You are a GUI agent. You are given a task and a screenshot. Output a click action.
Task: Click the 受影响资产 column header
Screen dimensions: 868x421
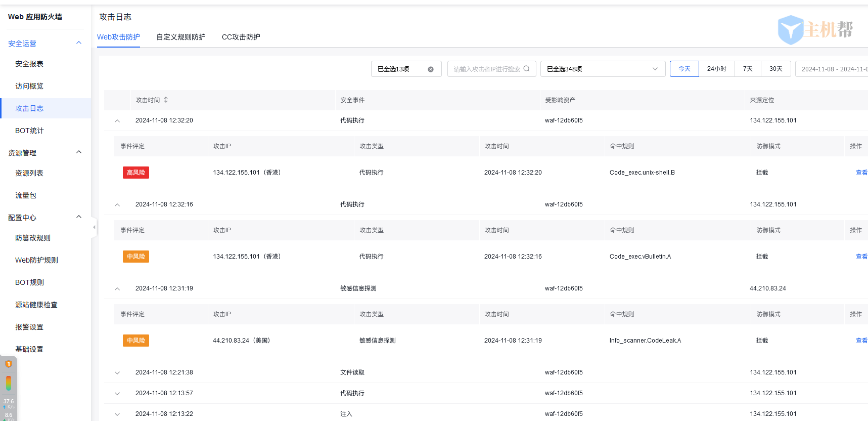tap(560, 100)
